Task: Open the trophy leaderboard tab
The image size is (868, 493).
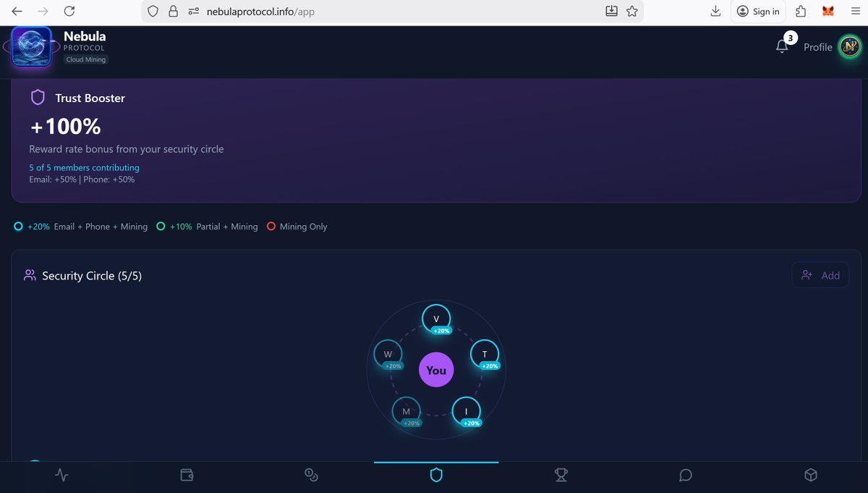Action: (561, 476)
